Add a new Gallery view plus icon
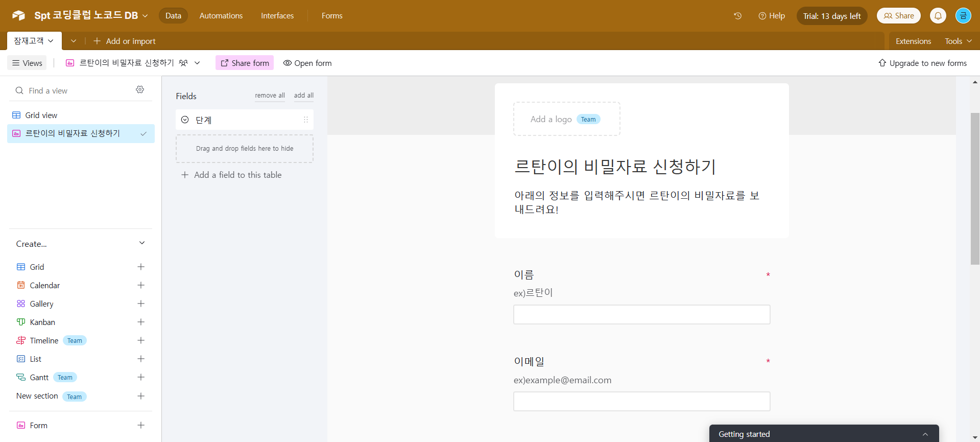 pos(141,304)
